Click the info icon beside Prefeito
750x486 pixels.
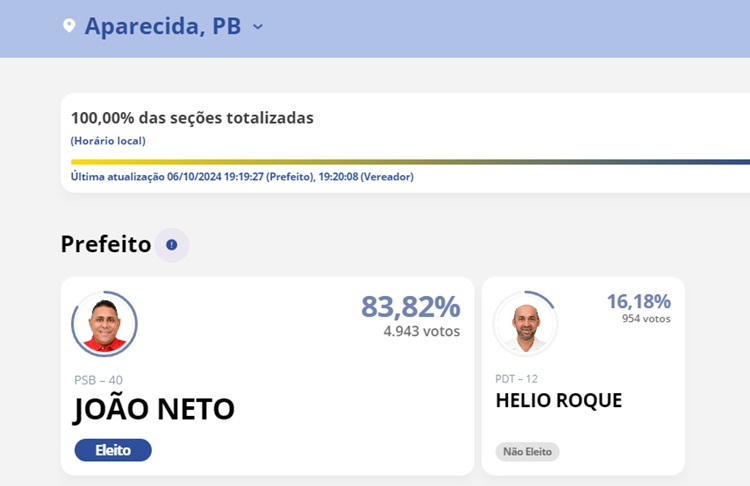(172, 245)
